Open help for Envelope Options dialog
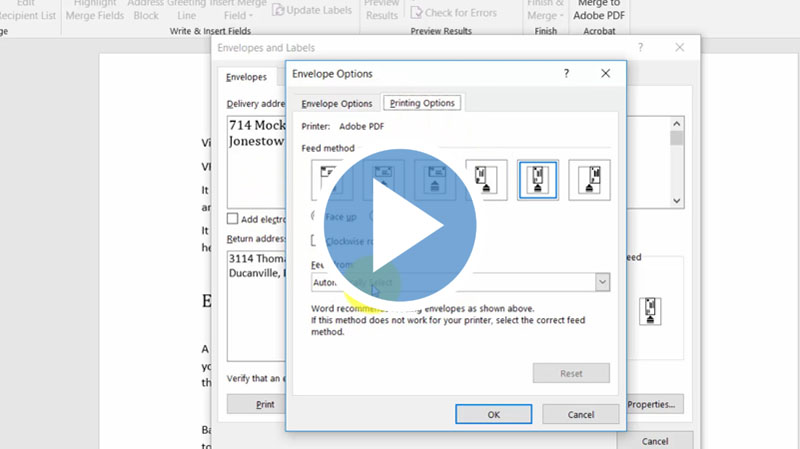 click(x=566, y=74)
